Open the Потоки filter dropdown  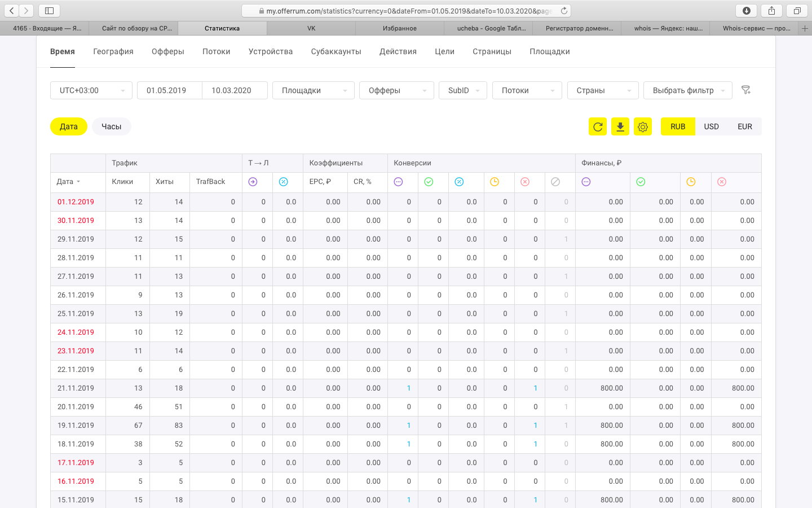527,90
